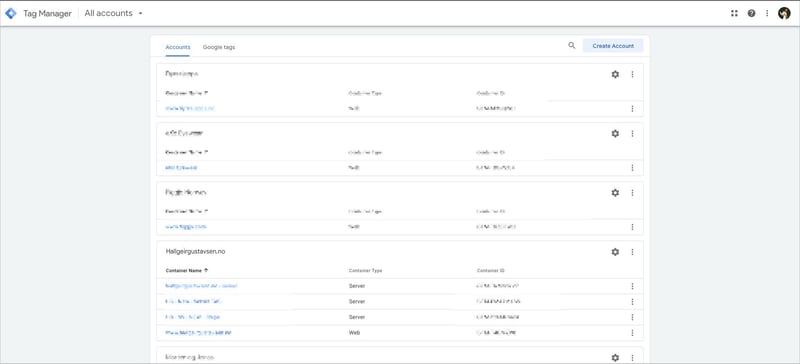The image size is (800, 364).
Task: Sort Hallgeirgustavsen.no containers by Container Name
Action: click(187, 270)
